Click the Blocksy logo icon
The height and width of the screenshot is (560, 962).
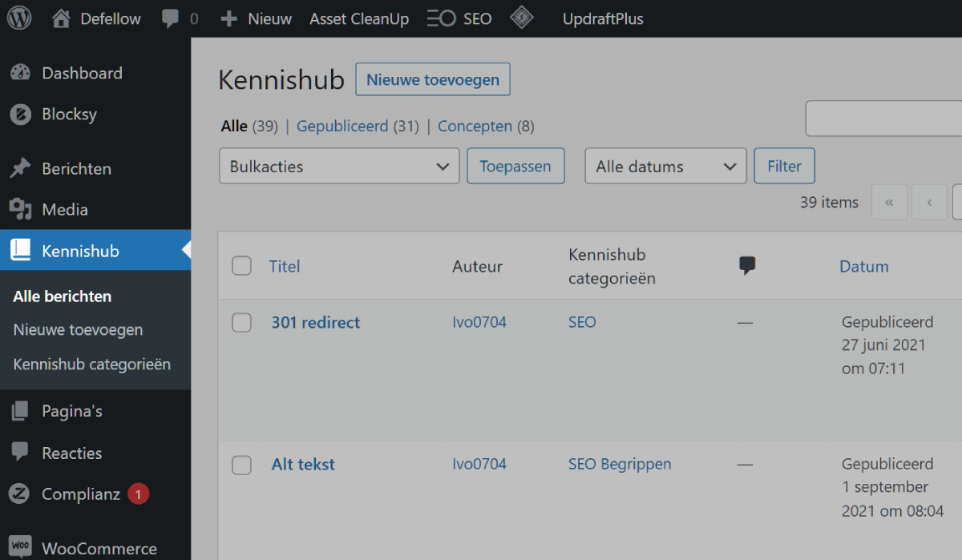20,115
